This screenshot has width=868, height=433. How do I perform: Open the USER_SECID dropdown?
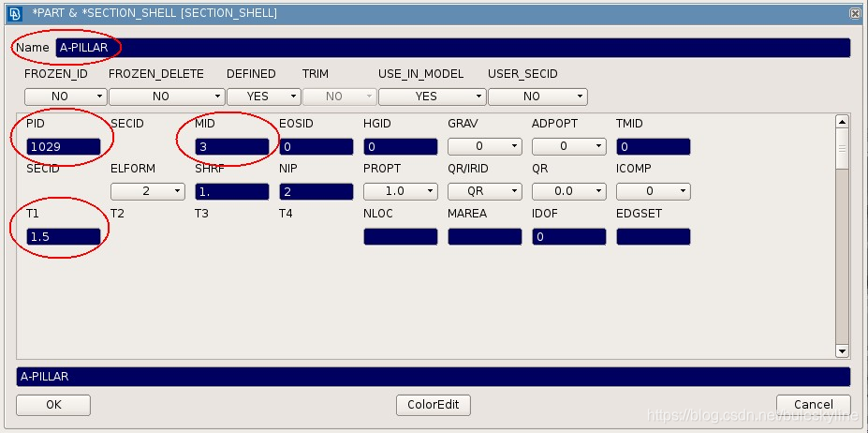[537, 97]
